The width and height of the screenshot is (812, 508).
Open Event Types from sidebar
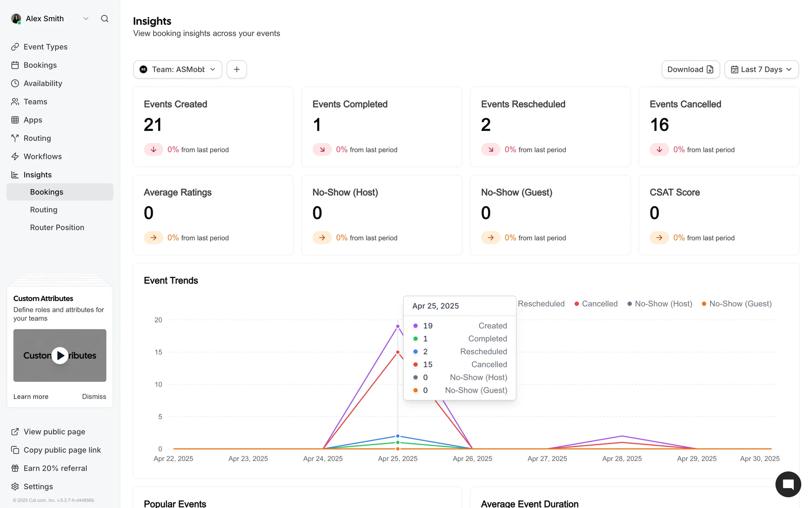(45, 47)
